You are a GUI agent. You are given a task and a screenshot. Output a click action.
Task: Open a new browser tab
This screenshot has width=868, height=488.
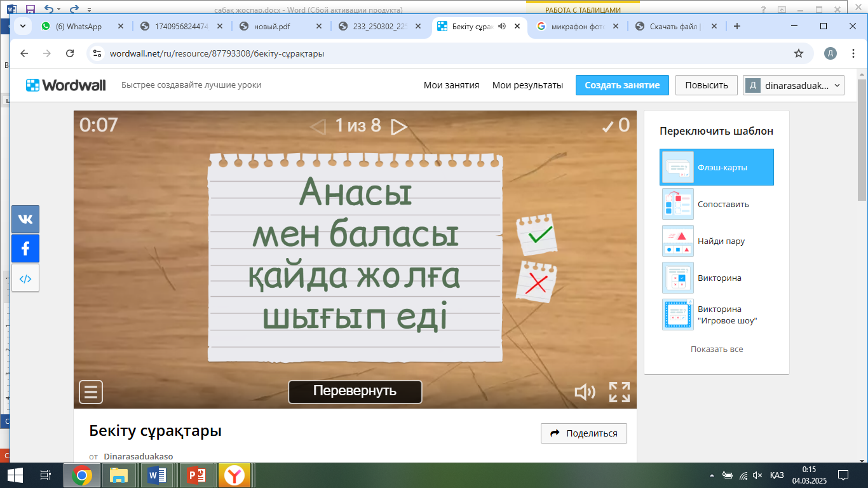pyautogui.click(x=737, y=26)
